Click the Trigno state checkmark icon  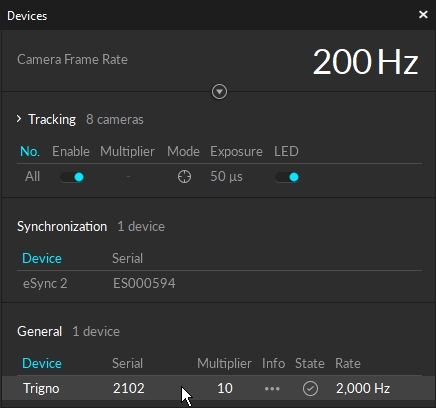(310, 389)
